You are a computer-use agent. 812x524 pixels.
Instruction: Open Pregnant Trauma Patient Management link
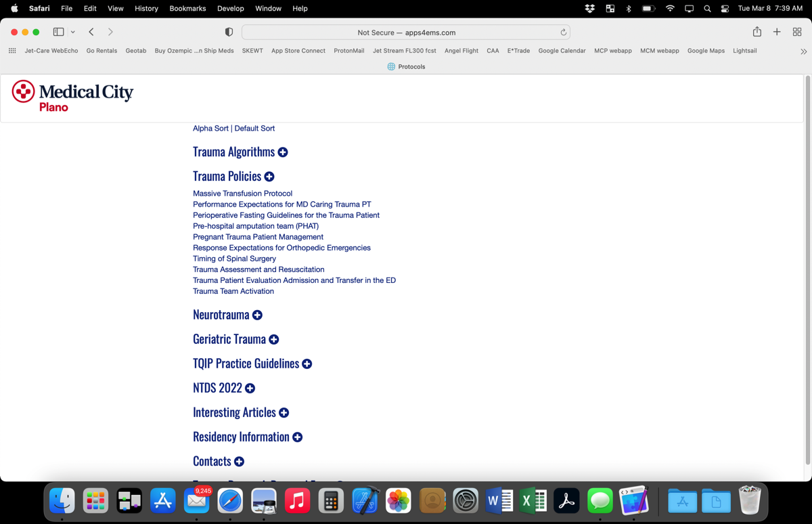(x=258, y=237)
